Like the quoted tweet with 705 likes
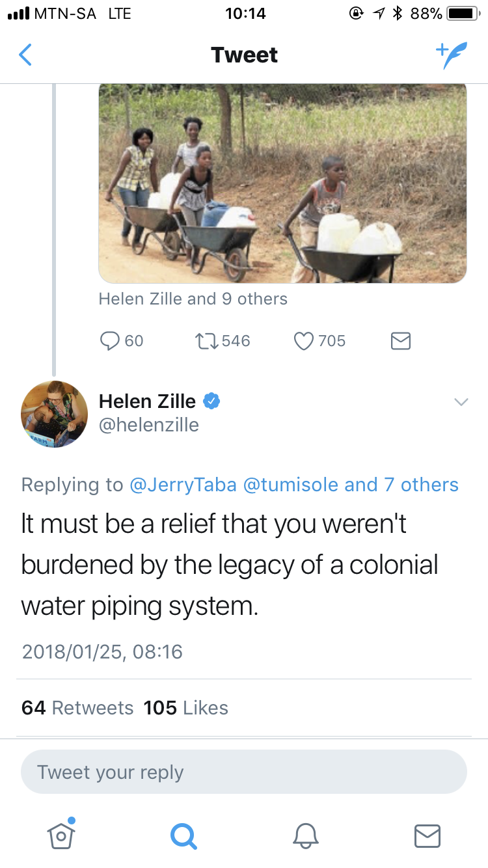Screen dimensions: 488x868 click(x=305, y=340)
